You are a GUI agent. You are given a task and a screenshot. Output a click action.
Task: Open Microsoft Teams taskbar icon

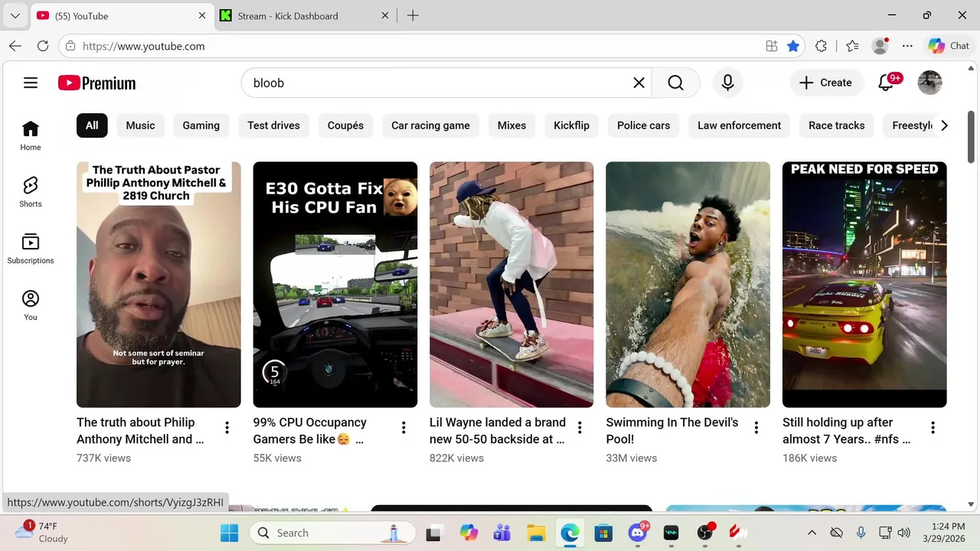(x=502, y=533)
